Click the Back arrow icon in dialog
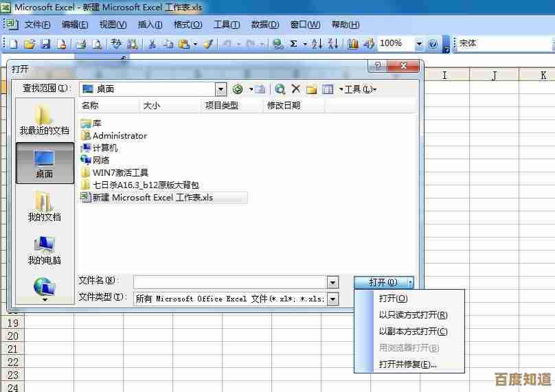 [x=238, y=89]
